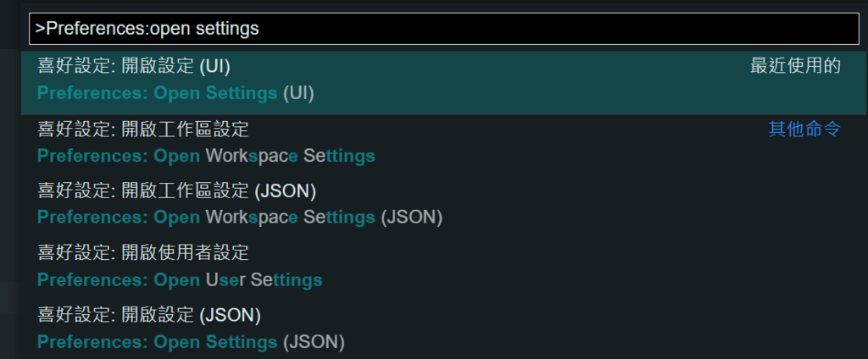This screenshot has height=359, width=868.
Task: Select the 喜好設定: 開啟設定 (UI) command
Action: coord(134,66)
